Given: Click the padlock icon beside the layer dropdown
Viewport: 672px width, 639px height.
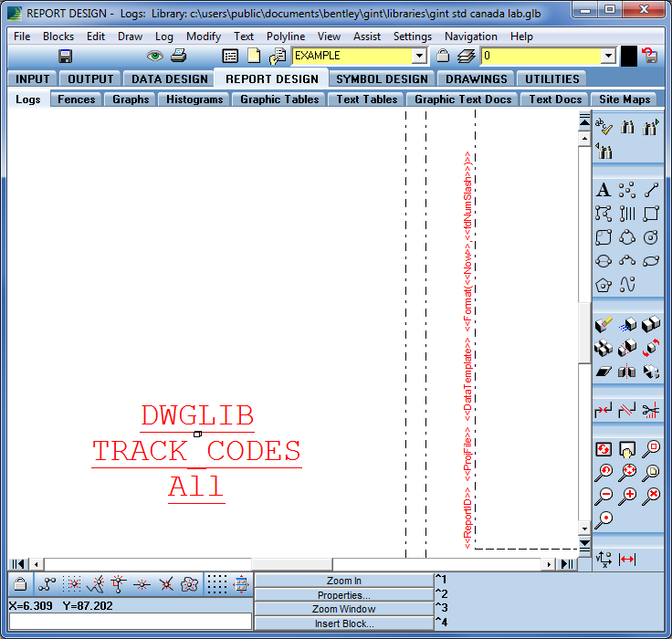Looking at the screenshot, I should tap(443, 56).
